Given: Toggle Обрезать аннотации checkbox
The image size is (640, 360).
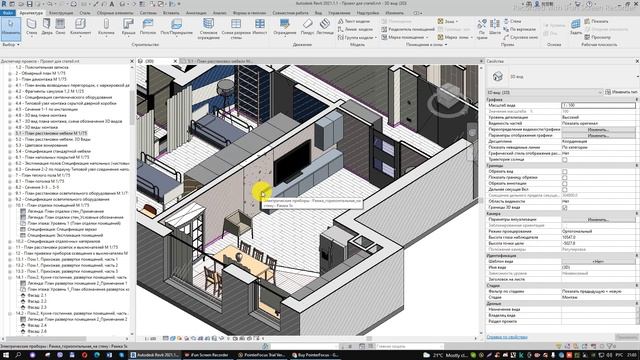Looking at the screenshot, I should [564, 184].
